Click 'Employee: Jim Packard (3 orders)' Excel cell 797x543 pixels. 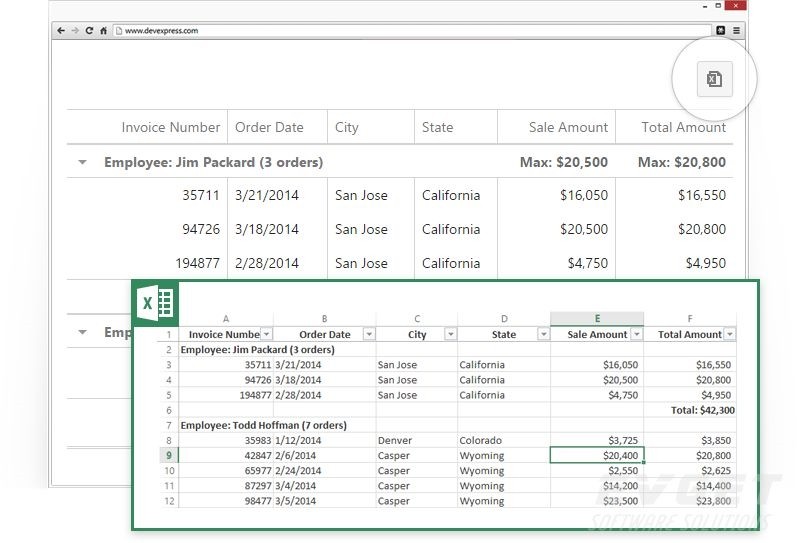point(257,350)
